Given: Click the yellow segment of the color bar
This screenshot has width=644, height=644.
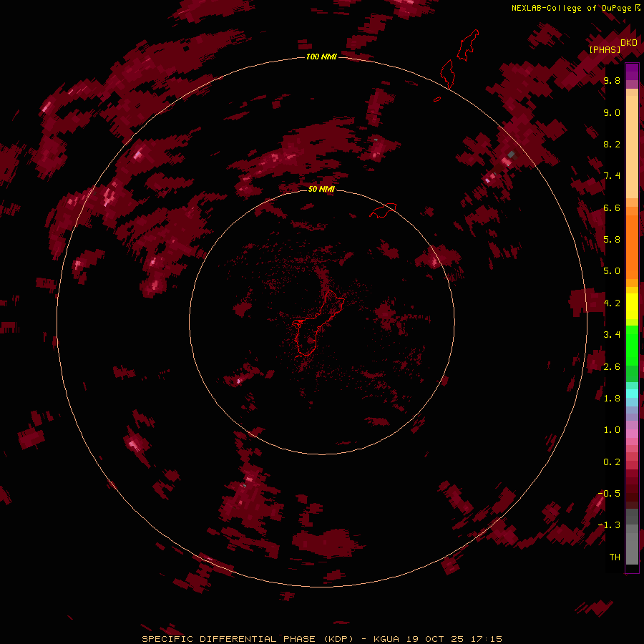Looking at the screenshot, I should coord(632,306).
